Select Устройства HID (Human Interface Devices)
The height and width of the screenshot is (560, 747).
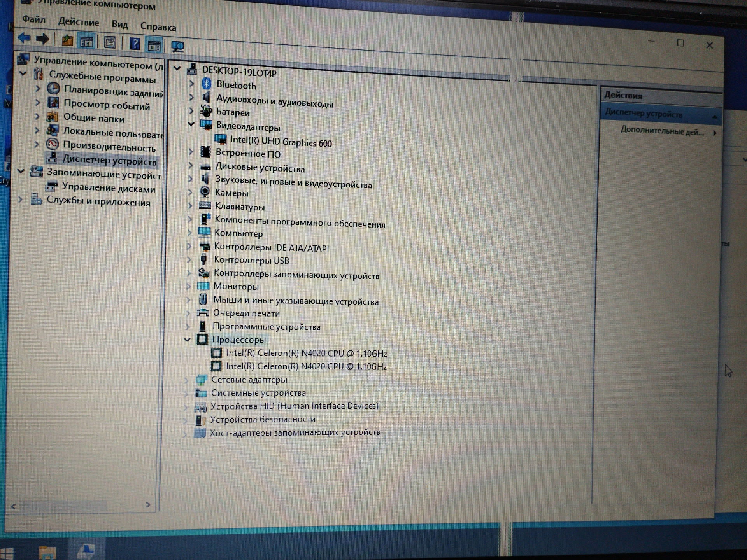point(295,406)
